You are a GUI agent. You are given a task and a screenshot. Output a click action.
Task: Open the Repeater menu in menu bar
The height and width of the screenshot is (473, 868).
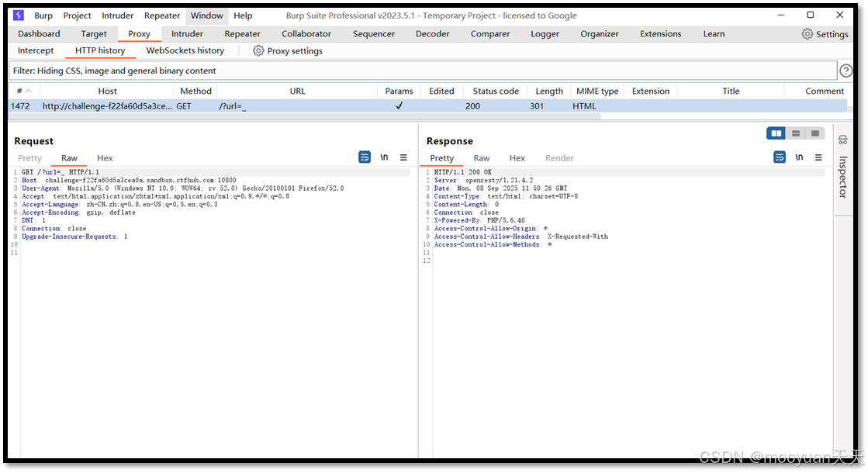click(162, 16)
